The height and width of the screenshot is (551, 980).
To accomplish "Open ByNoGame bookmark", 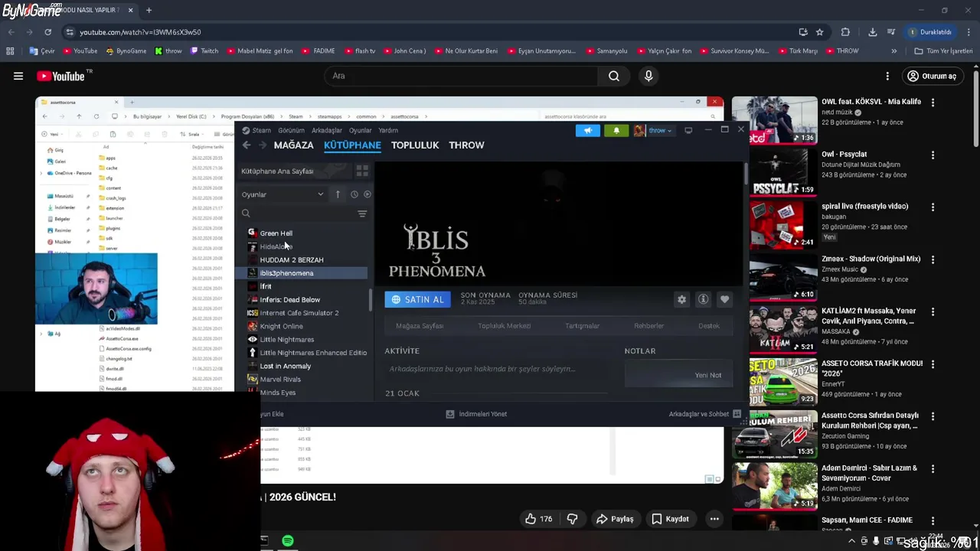I will tap(126, 51).
